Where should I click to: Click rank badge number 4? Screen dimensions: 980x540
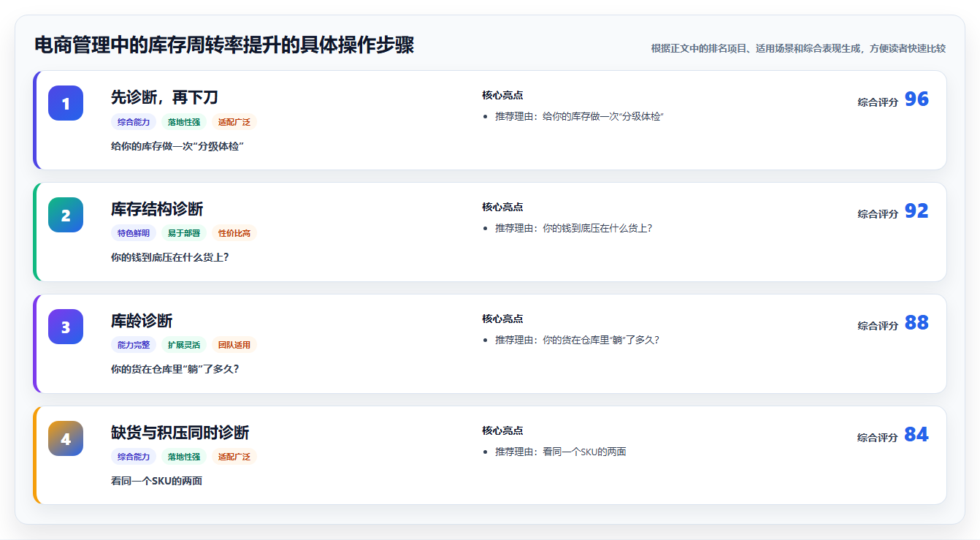(x=66, y=438)
